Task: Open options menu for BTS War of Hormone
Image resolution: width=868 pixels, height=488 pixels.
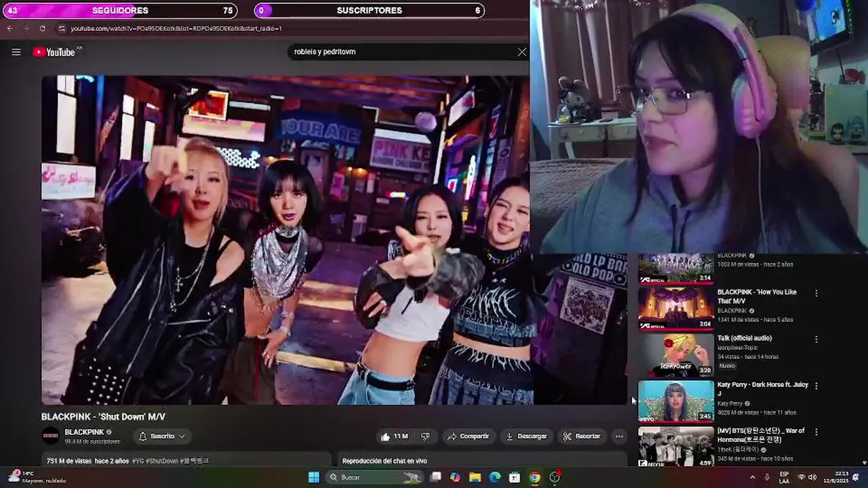Action: click(816, 432)
